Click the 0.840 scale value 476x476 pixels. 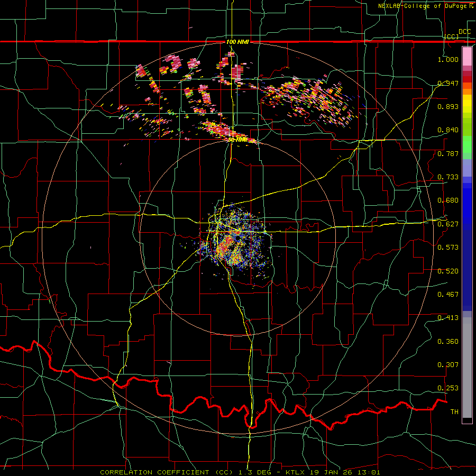448,130
